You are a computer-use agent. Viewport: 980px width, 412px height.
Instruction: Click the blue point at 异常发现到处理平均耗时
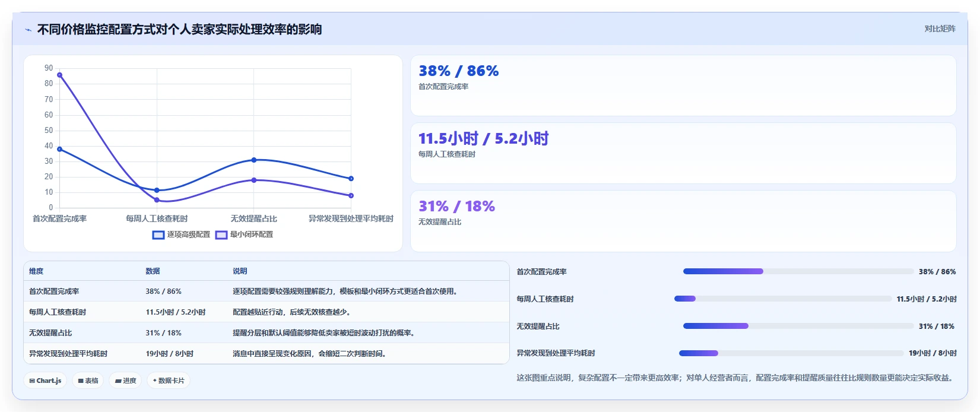click(x=351, y=179)
